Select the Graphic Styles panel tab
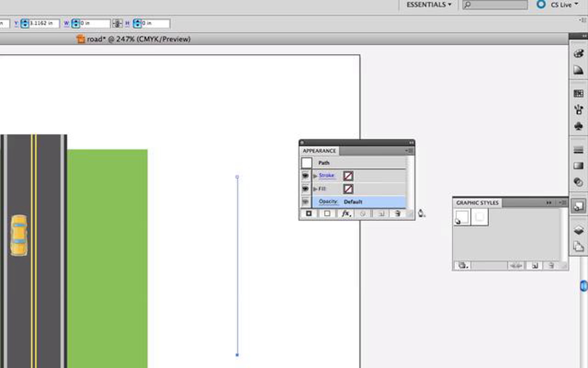 click(x=477, y=203)
